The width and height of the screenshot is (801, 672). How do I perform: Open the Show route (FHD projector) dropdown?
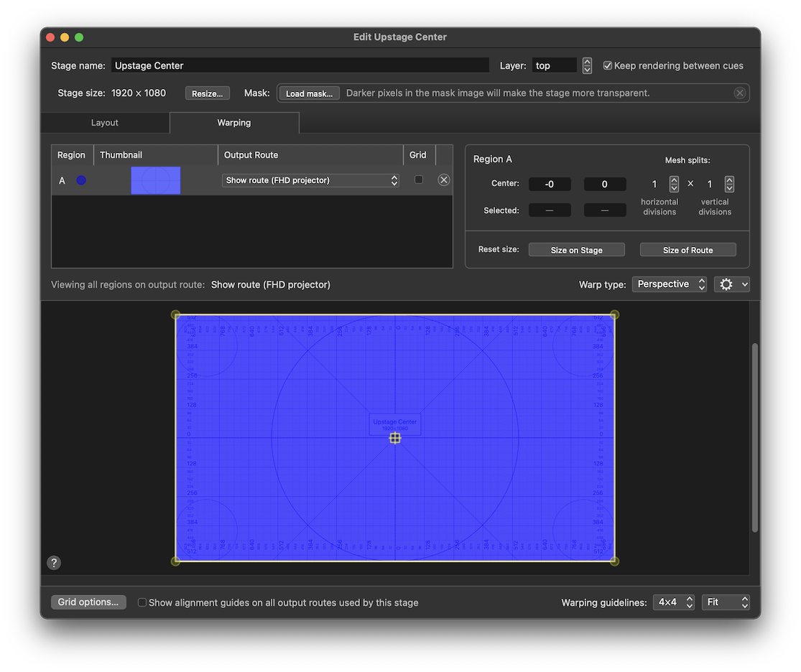pos(310,180)
